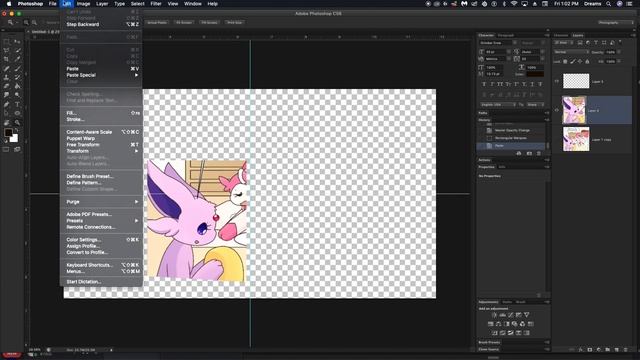640x360 pixels.
Task: Click the foreground color swatch
Action: (8, 133)
